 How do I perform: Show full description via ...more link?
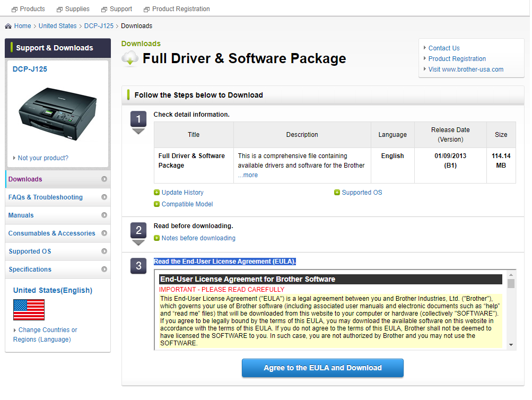248,175
